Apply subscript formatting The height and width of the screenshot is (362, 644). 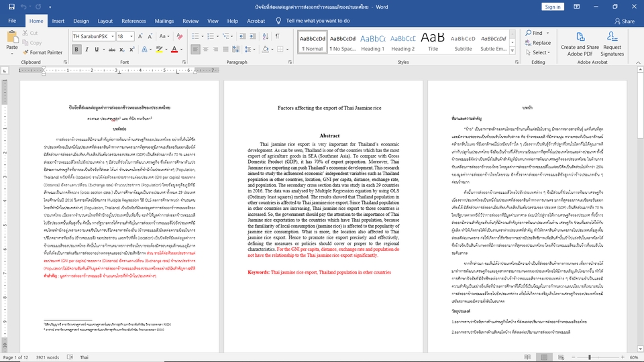tap(122, 50)
